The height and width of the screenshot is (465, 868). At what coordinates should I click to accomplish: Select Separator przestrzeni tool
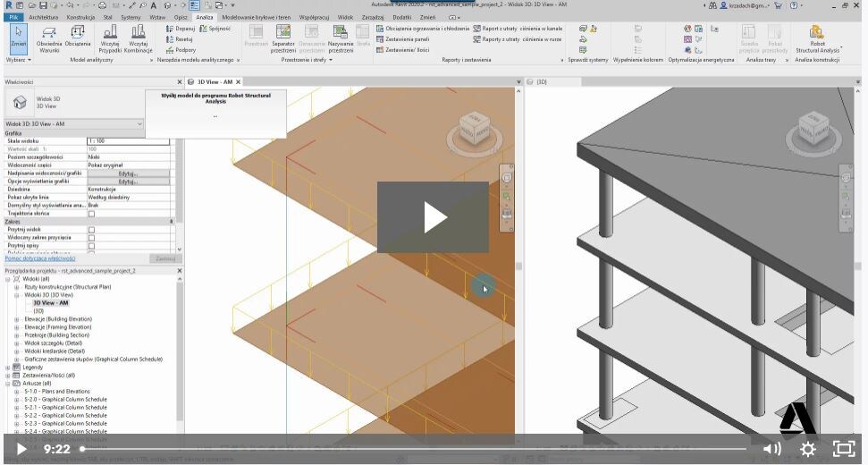coord(282,38)
